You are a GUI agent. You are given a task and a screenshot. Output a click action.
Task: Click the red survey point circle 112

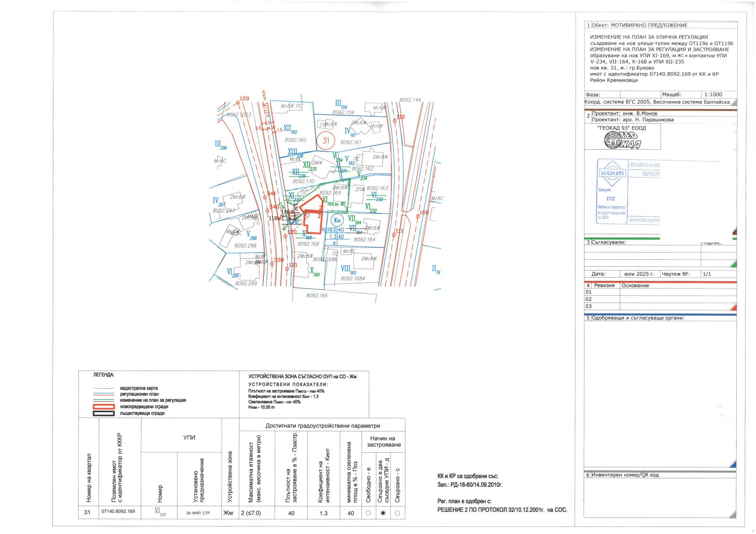[x=394, y=120]
